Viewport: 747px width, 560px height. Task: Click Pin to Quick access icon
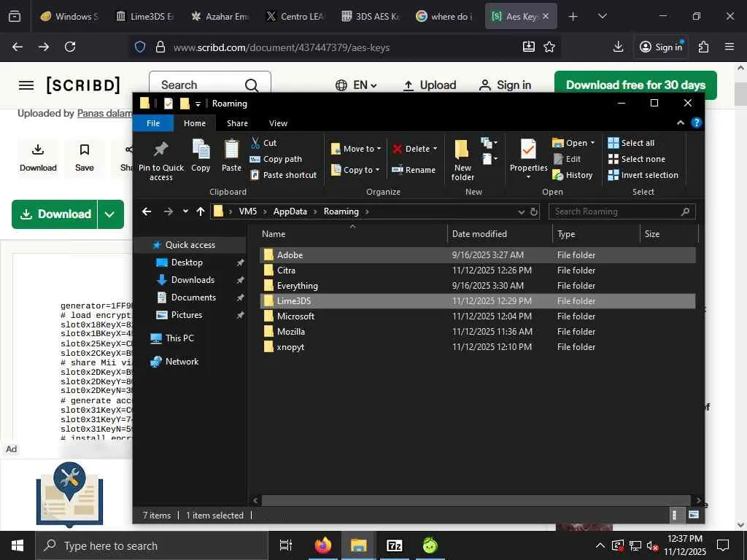click(x=161, y=149)
